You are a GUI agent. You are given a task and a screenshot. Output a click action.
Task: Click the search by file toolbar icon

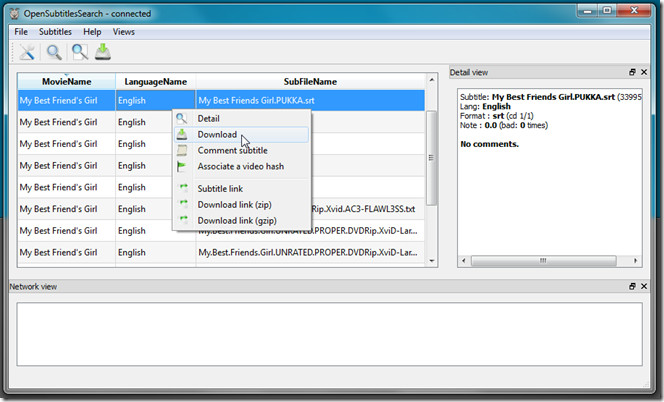click(80, 52)
